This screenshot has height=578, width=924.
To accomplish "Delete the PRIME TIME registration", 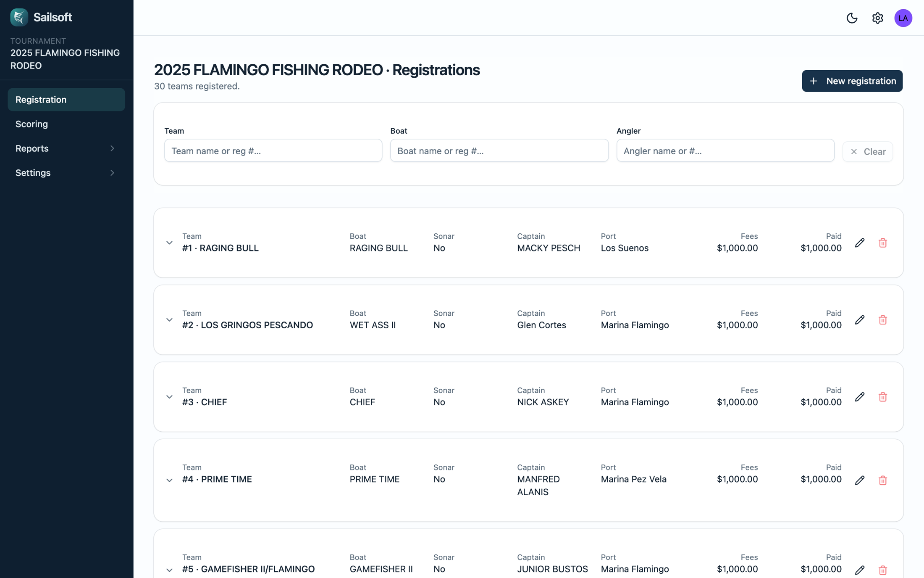I will pyautogui.click(x=883, y=480).
